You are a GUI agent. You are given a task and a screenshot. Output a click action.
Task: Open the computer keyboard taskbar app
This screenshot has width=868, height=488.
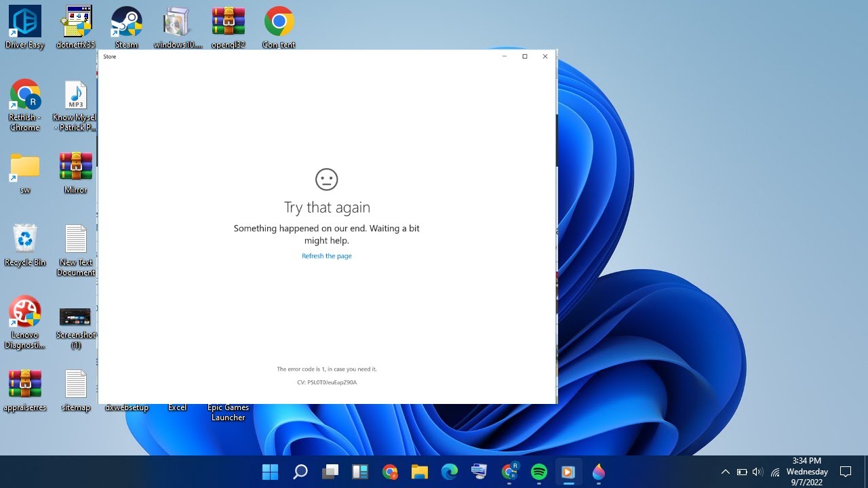[479, 472]
